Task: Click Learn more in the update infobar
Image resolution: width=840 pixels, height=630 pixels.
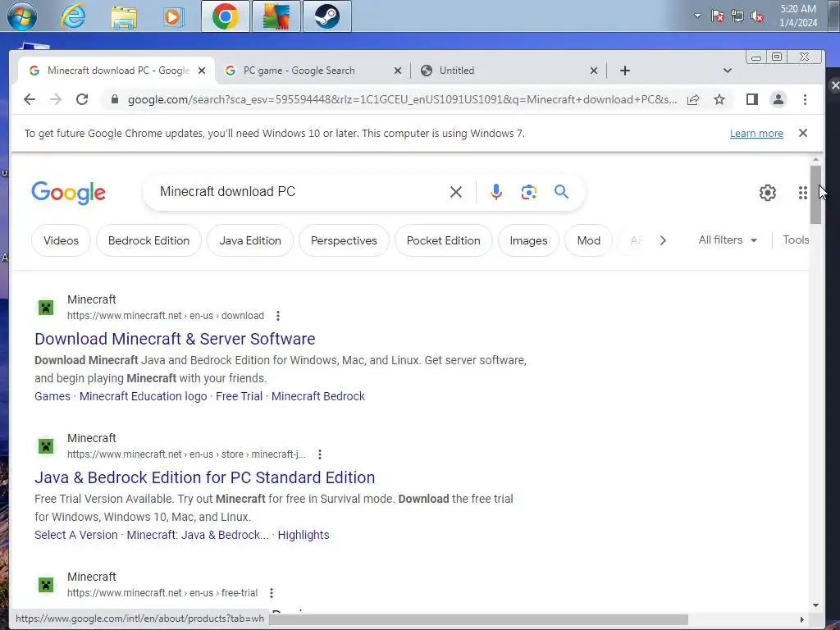Action: tap(756, 134)
